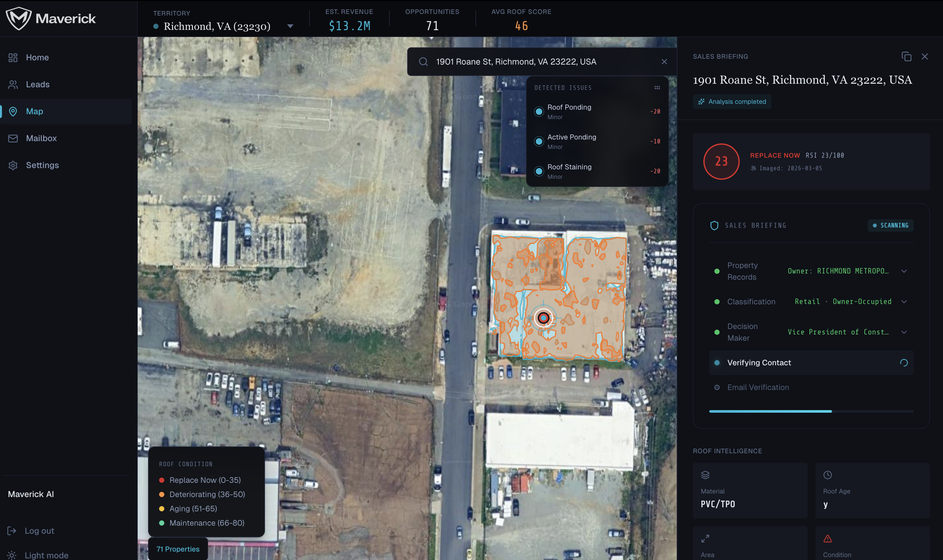Click the avg roof score 46
943x560 pixels.
(521, 26)
